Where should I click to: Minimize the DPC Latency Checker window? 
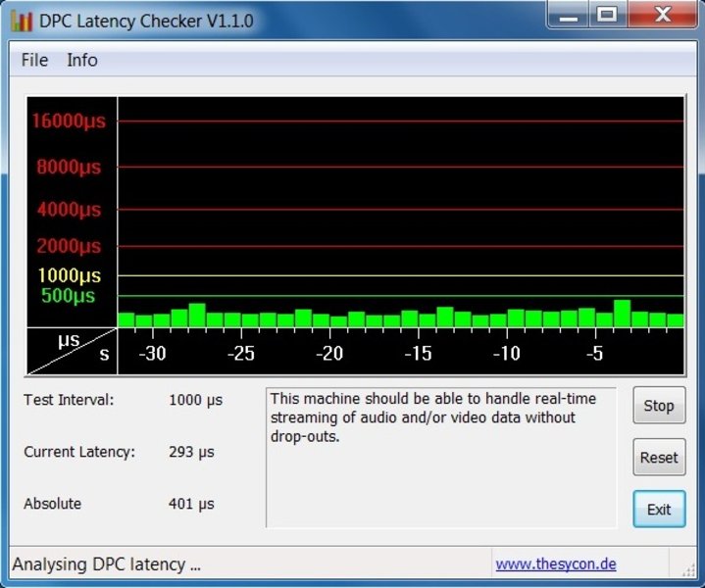[x=569, y=15]
